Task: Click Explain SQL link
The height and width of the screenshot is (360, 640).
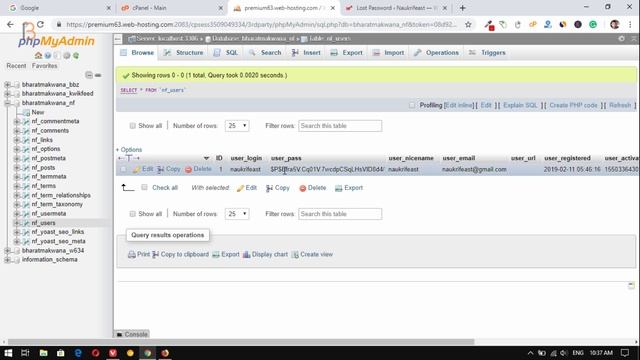Action: 520,105
